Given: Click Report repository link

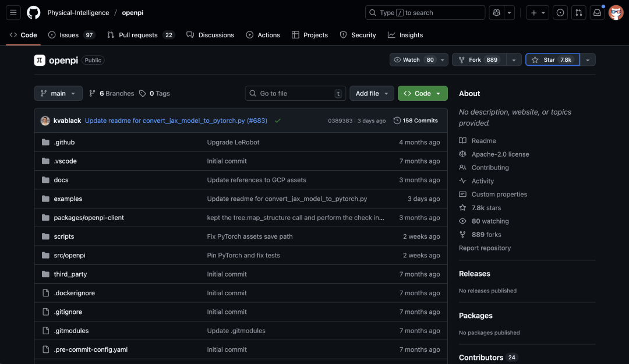Looking at the screenshot, I should pyautogui.click(x=485, y=248).
